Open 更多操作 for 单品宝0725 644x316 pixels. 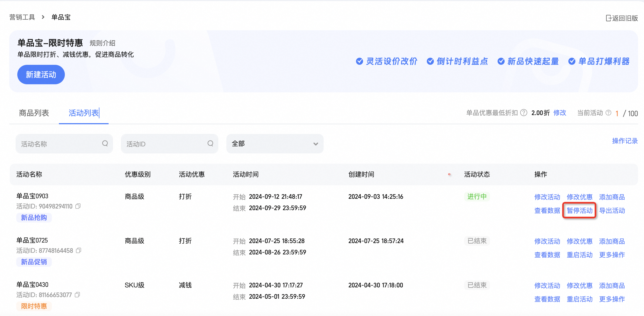(612, 255)
